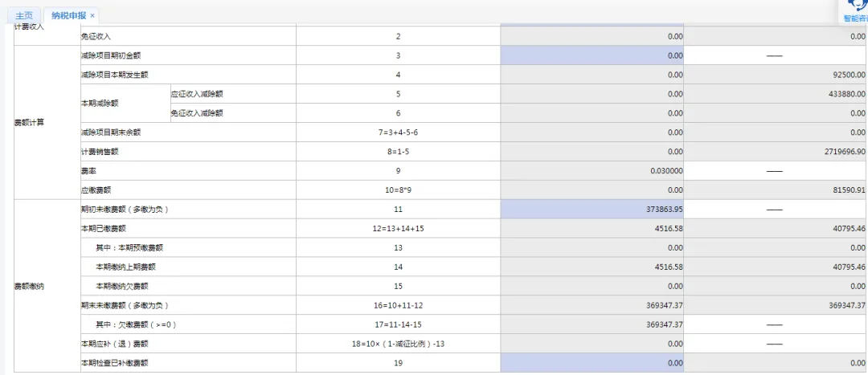Click the 免征收入 current-period value cell

pos(592,36)
